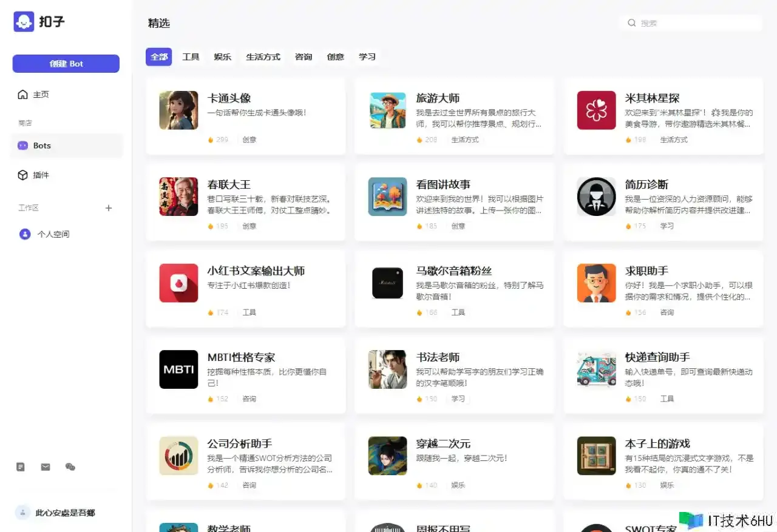The width and height of the screenshot is (777, 532).
Task: Select the 生活方式 tab
Action: (x=263, y=57)
